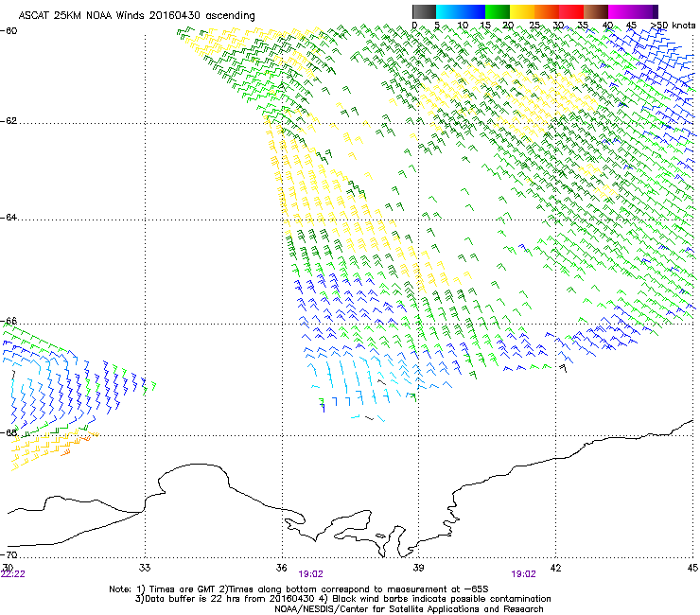
Task: Click the '39' longitude axis label
Action: tap(418, 568)
